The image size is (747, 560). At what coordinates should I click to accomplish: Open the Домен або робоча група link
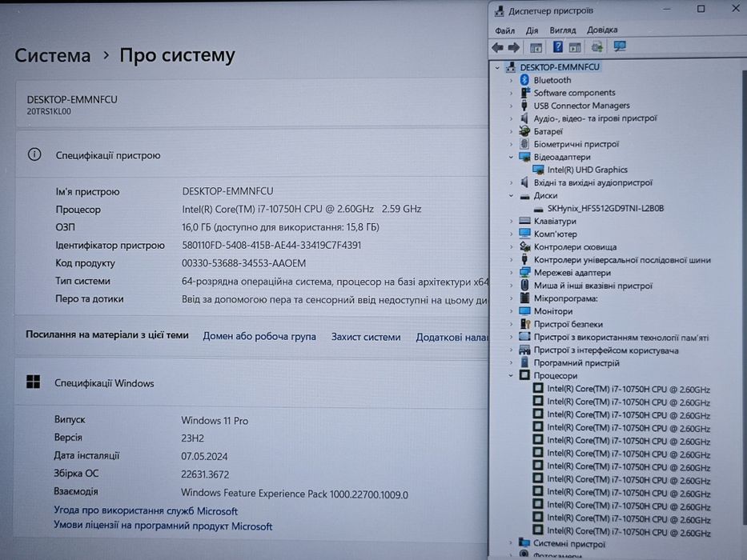click(x=259, y=336)
